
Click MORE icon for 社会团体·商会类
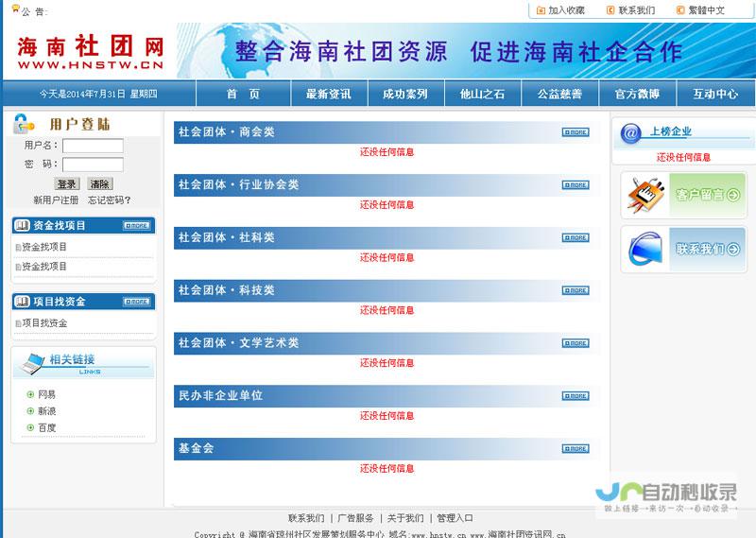coord(576,132)
